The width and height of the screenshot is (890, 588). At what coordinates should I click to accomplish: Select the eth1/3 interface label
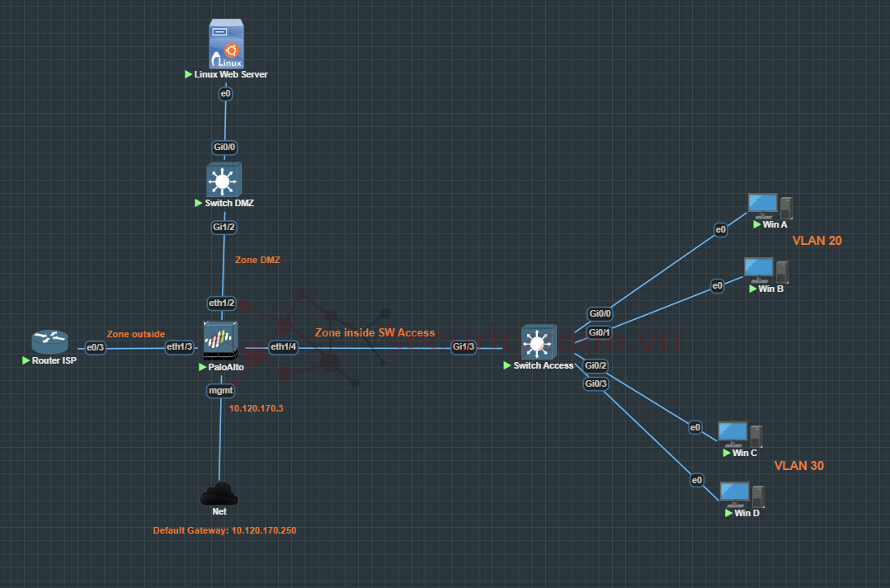click(180, 347)
